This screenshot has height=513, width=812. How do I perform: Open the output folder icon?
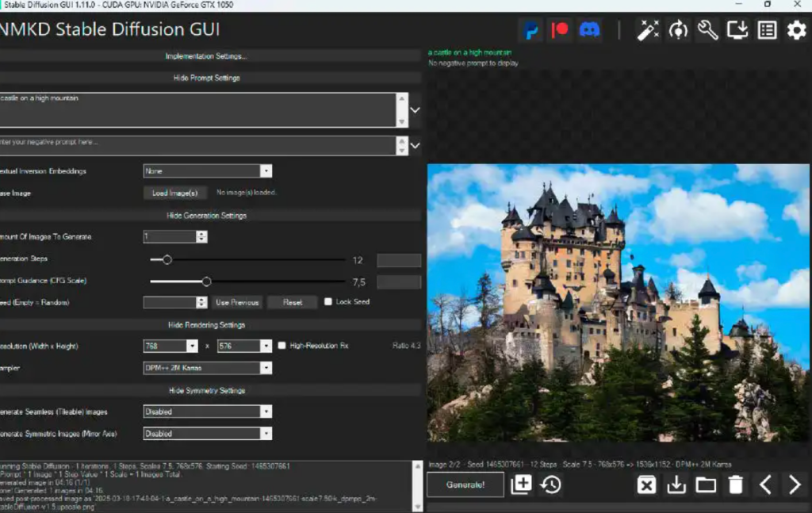pos(706,484)
